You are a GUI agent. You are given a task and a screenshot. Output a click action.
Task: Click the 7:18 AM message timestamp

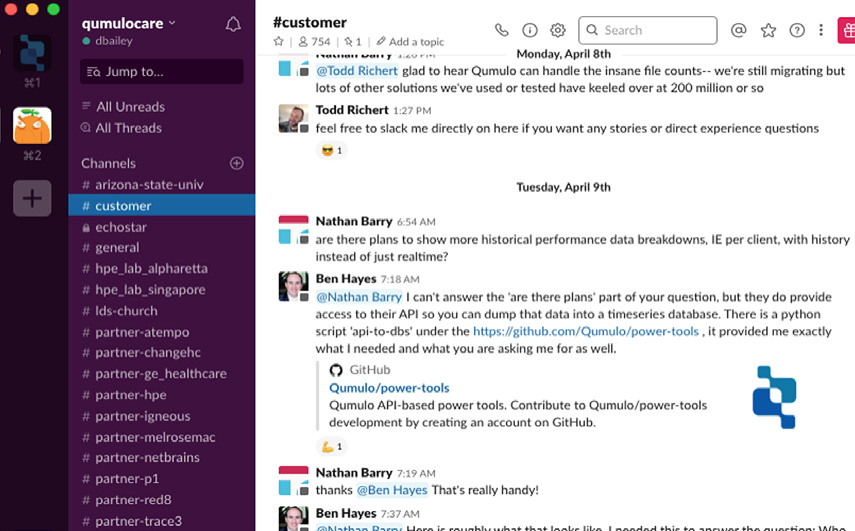[x=400, y=279]
